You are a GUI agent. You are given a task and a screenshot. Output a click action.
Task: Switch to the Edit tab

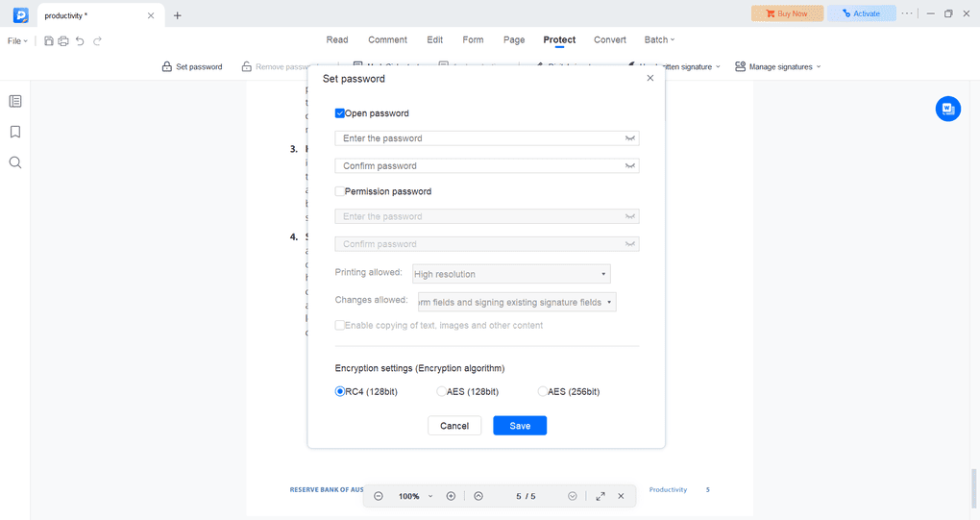click(x=435, y=40)
